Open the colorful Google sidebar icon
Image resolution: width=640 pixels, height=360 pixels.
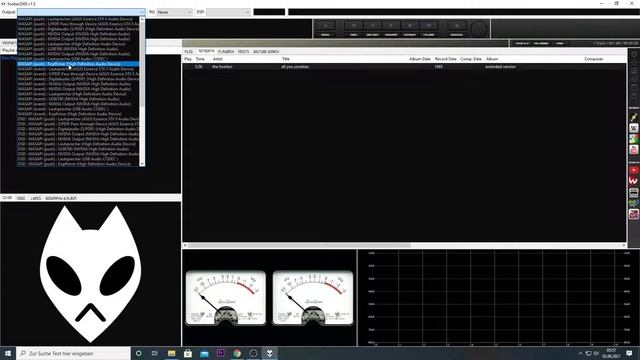coord(633,139)
